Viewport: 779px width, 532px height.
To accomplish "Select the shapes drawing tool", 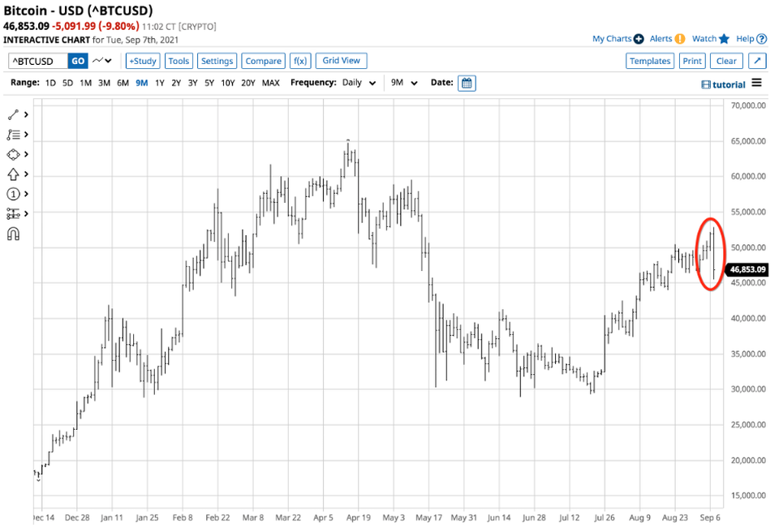I will [14, 154].
